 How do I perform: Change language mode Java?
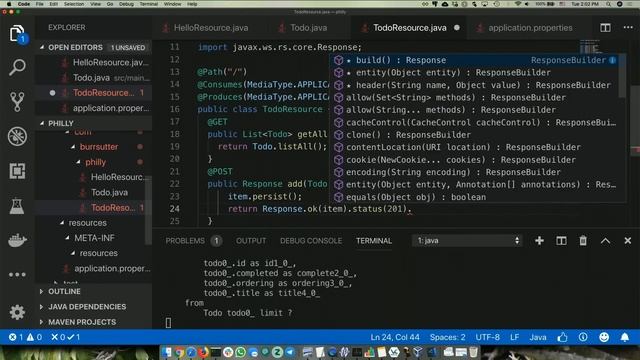(x=538, y=337)
